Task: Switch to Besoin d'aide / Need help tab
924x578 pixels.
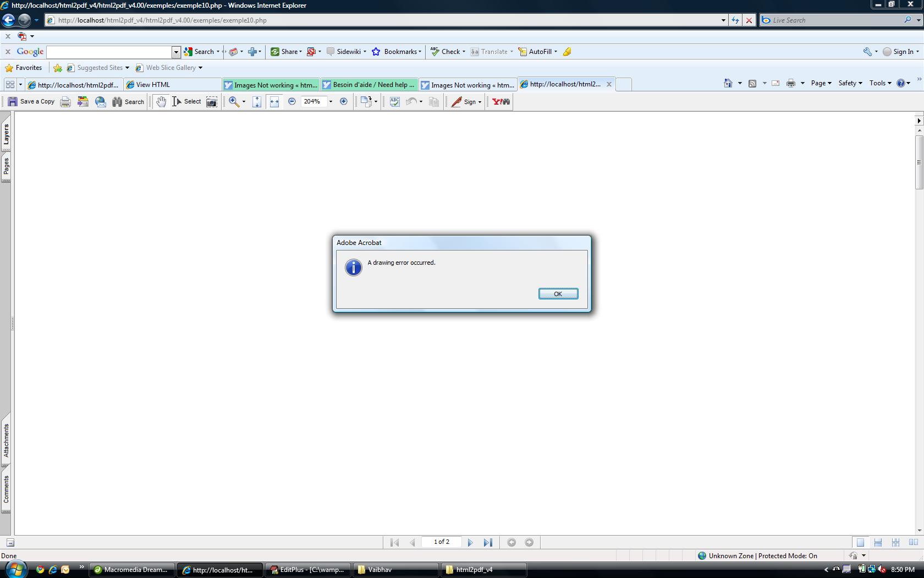Action: pyautogui.click(x=370, y=85)
